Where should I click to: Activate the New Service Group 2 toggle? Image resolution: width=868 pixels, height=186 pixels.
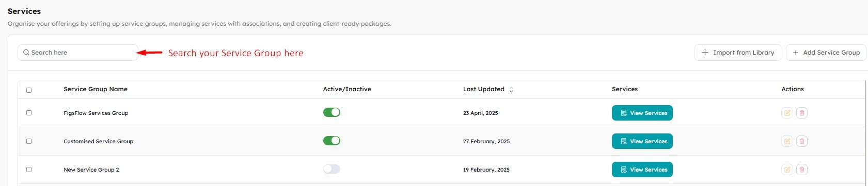332,169
